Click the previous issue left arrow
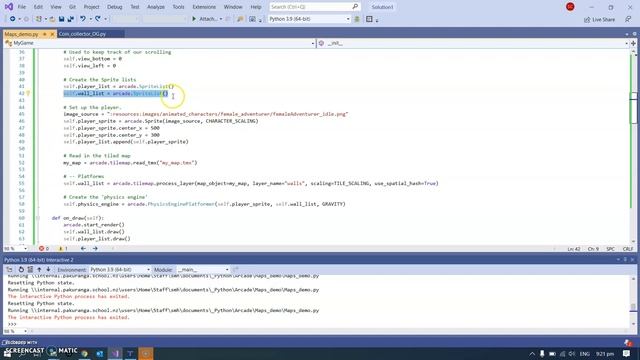640x360 pixels. (x=83, y=248)
